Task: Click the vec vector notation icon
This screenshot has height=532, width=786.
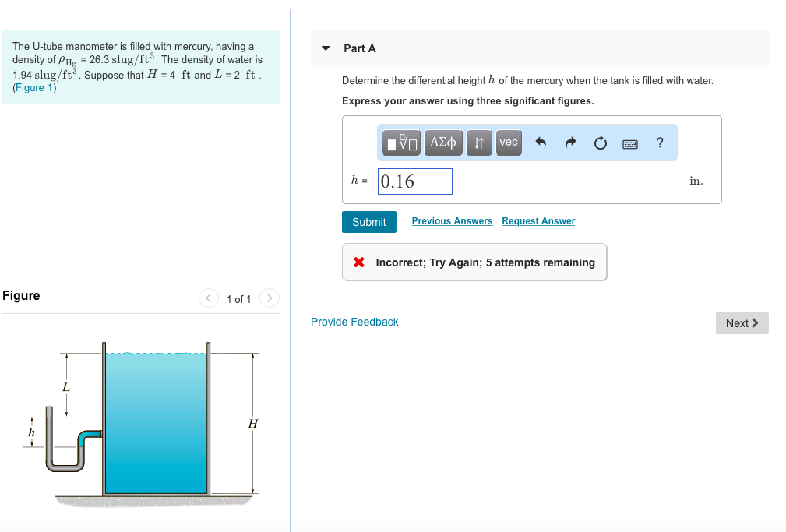Action: pos(508,143)
